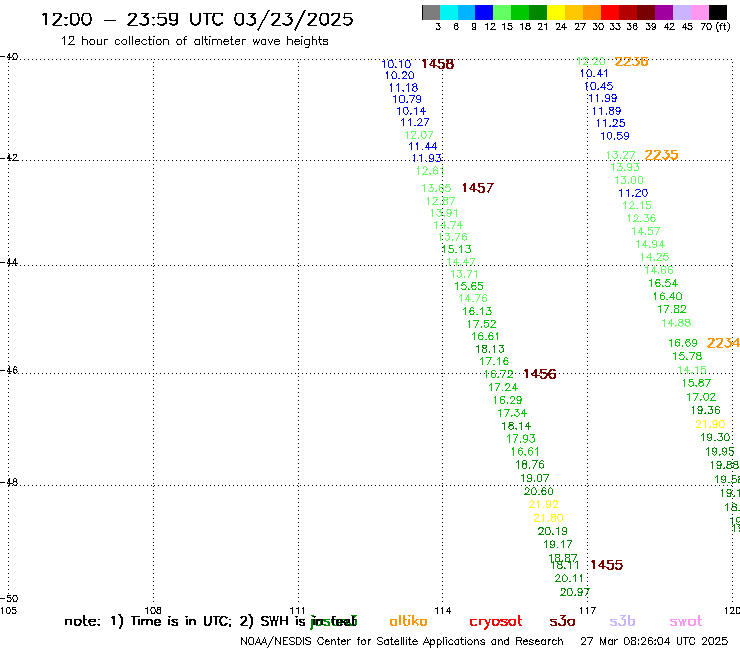Click the 's3b' satellite legend label
Screen dimensions: 740x650
click(x=622, y=621)
